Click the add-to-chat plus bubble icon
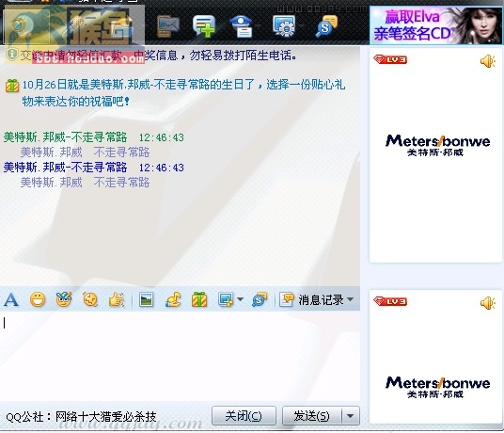Screen dimensions: 504x433 (204, 25)
